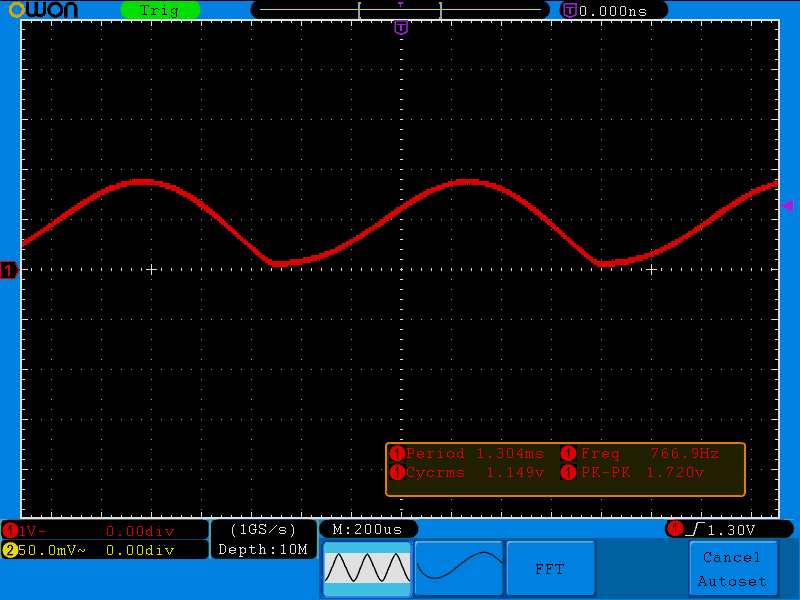Image resolution: width=800 pixels, height=600 pixels.
Task: Click the purple T trigger position marker
Action: click(x=401, y=28)
